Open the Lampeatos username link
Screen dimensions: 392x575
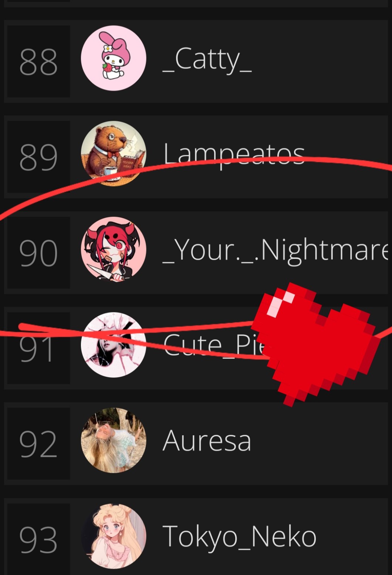point(234,155)
